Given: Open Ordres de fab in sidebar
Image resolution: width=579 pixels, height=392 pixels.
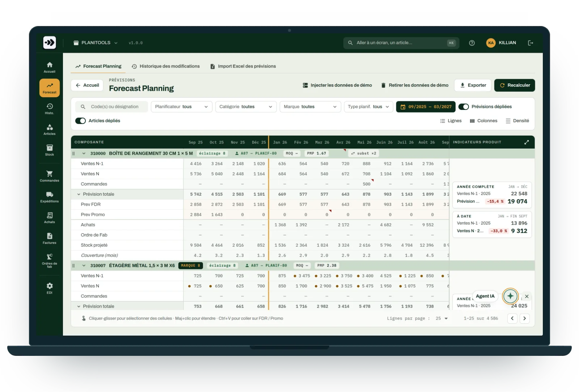Looking at the screenshot, I should coord(50,260).
